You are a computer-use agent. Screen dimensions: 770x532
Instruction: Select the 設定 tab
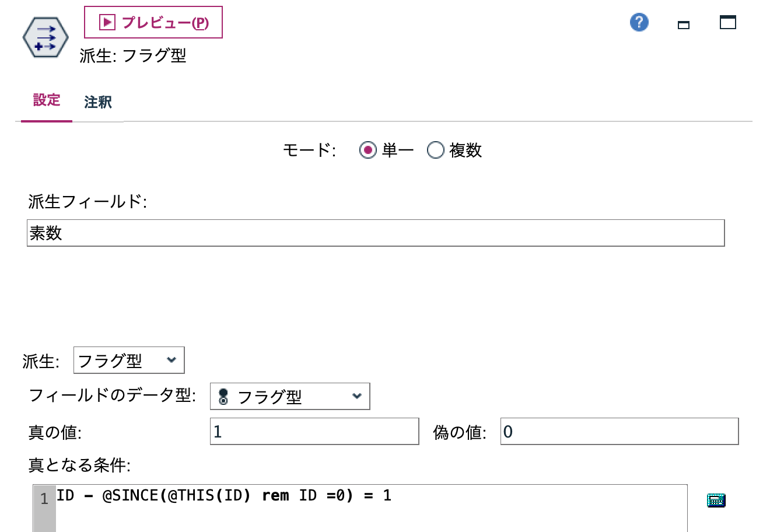pyautogui.click(x=46, y=101)
